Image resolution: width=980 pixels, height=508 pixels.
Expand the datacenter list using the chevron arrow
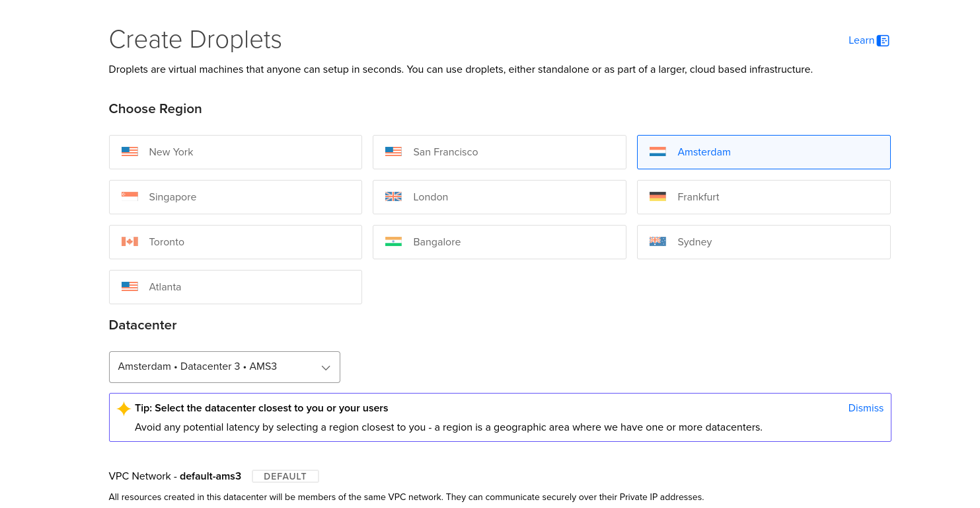326,368
